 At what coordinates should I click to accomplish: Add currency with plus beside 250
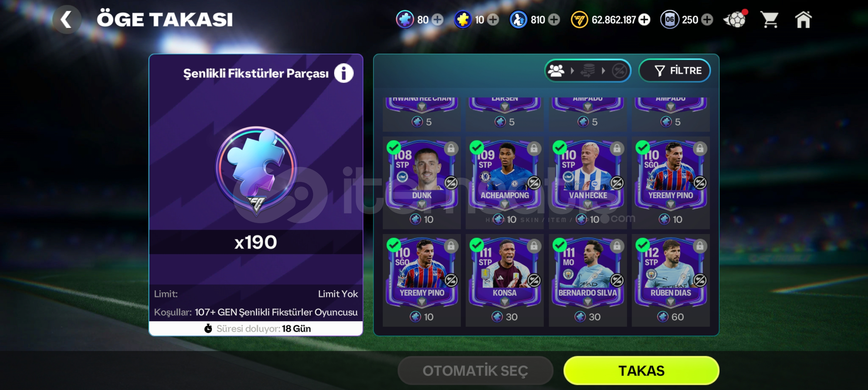(x=707, y=19)
